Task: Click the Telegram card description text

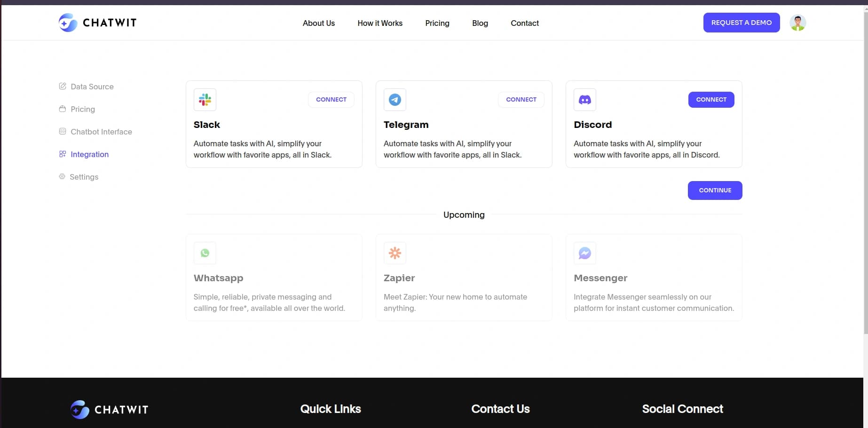Action: pos(453,149)
